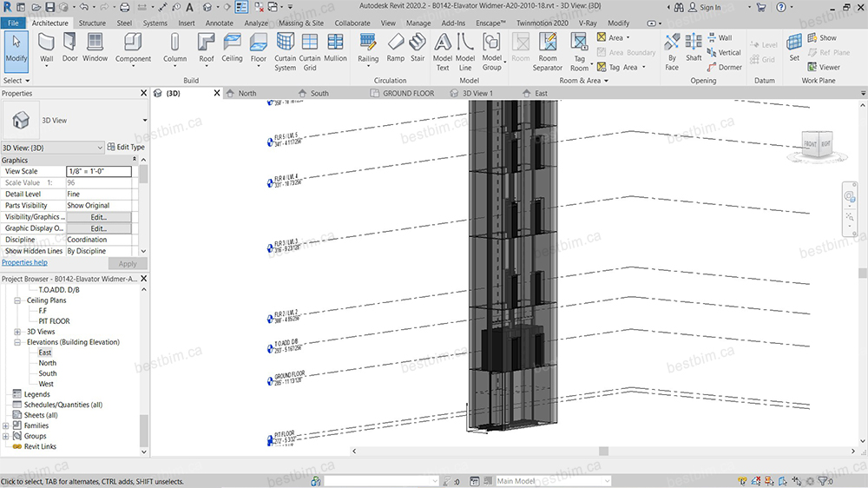Image resolution: width=868 pixels, height=488 pixels.
Task: Click the Stair tool icon
Action: tap(418, 46)
